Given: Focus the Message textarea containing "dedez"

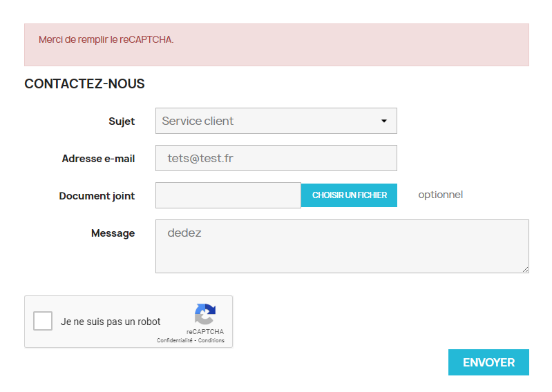Looking at the screenshot, I should (342, 246).
